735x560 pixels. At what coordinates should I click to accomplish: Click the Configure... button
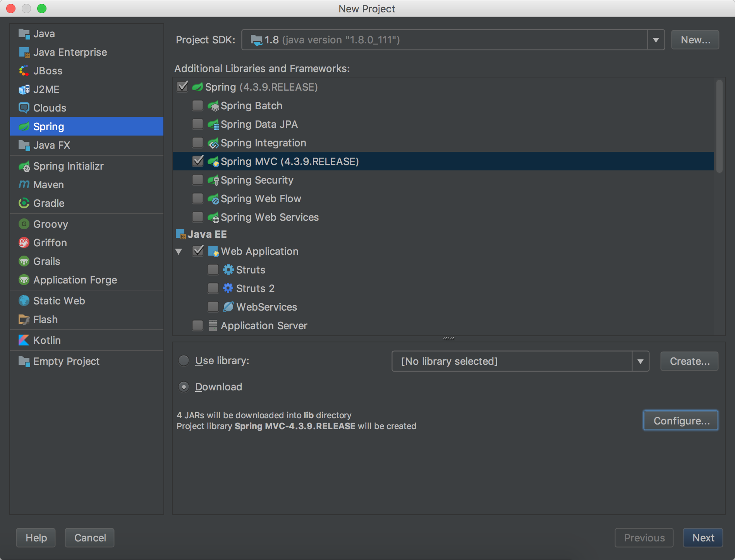(x=681, y=421)
